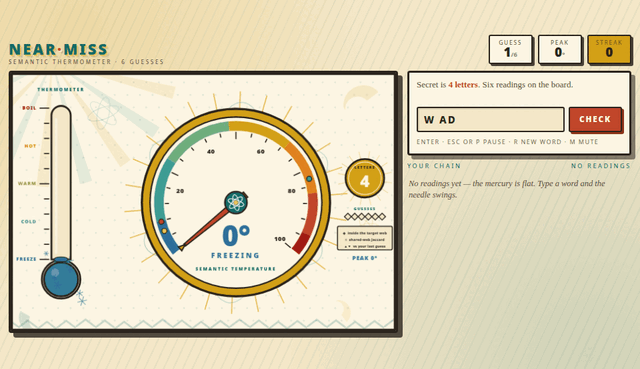The width and height of the screenshot is (640, 369).
Task: Click the 'PEAK 0°' text under legend
Action: click(364, 258)
